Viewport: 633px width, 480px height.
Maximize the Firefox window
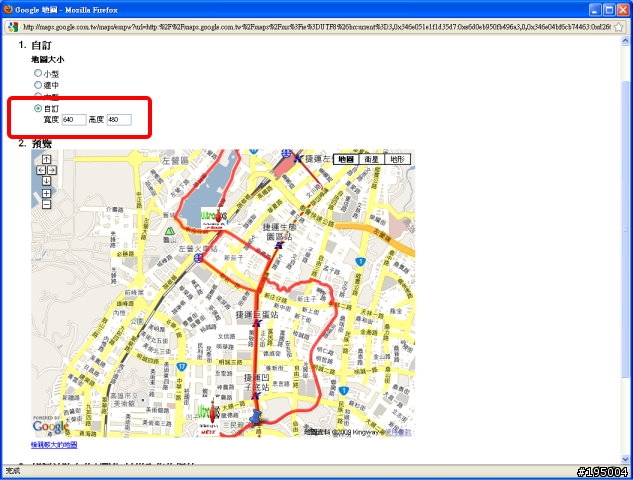[609, 10]
